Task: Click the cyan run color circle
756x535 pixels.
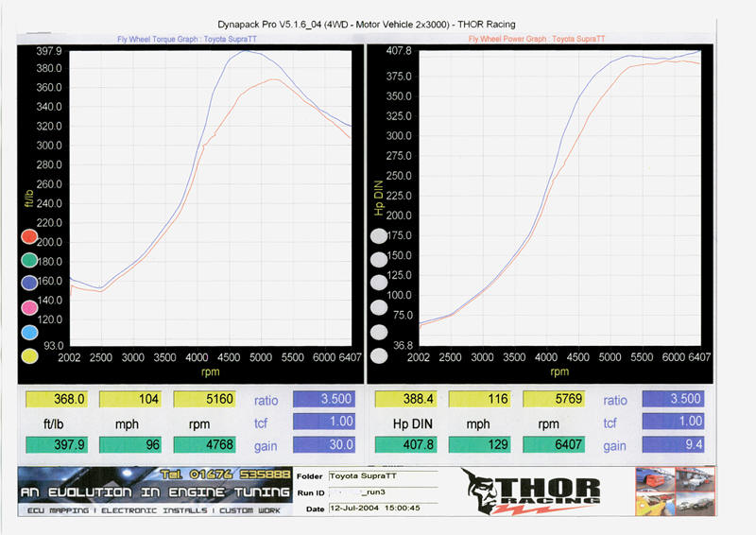Action: (28, 333)
